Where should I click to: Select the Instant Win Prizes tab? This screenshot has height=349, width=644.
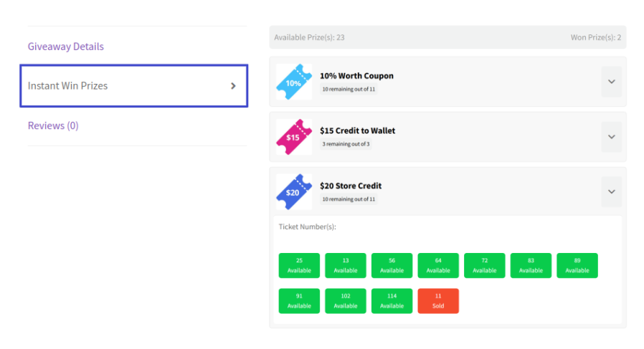point(133,86)
